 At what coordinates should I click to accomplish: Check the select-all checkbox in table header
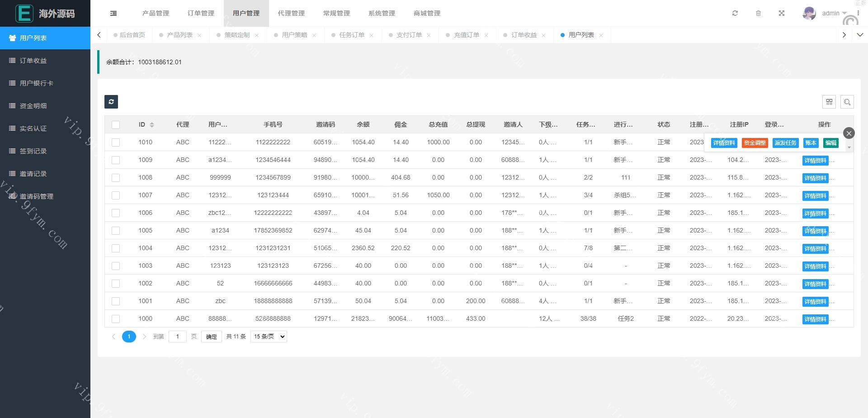pyautogui.click(x=116, y=125)
